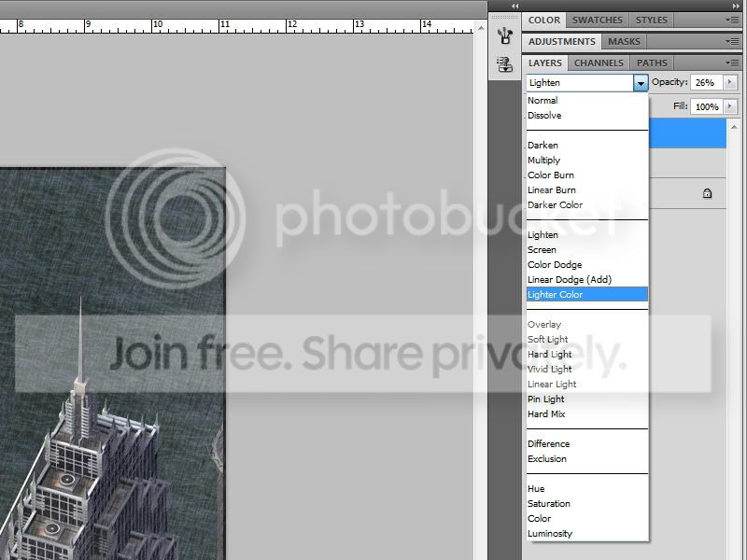The image size is (747, 560).
Task: Click the lock icon on the layer
Action: coord(708,193)
